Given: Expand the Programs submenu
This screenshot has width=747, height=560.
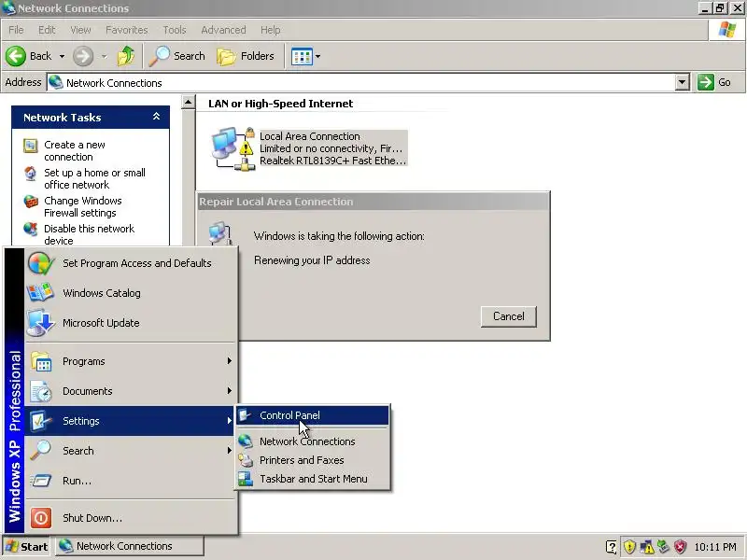Looking at the screenshot, I should tap(131, 361).
